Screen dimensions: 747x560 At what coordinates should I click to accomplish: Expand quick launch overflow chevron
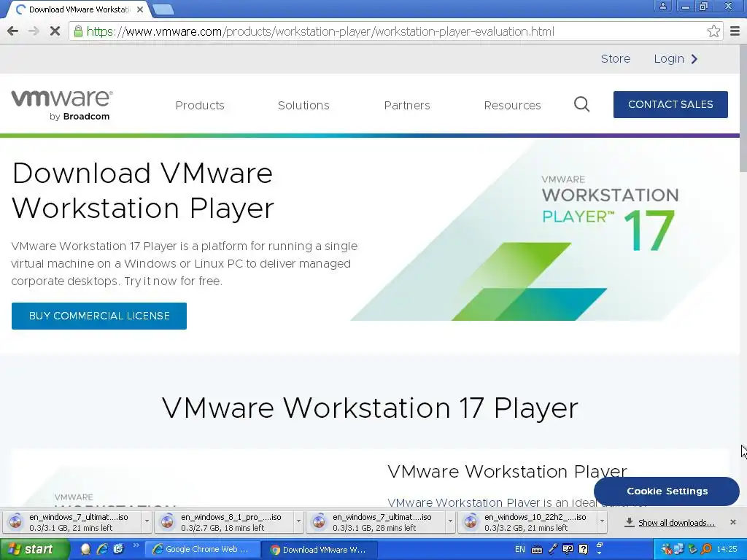[x=136, y=545]
